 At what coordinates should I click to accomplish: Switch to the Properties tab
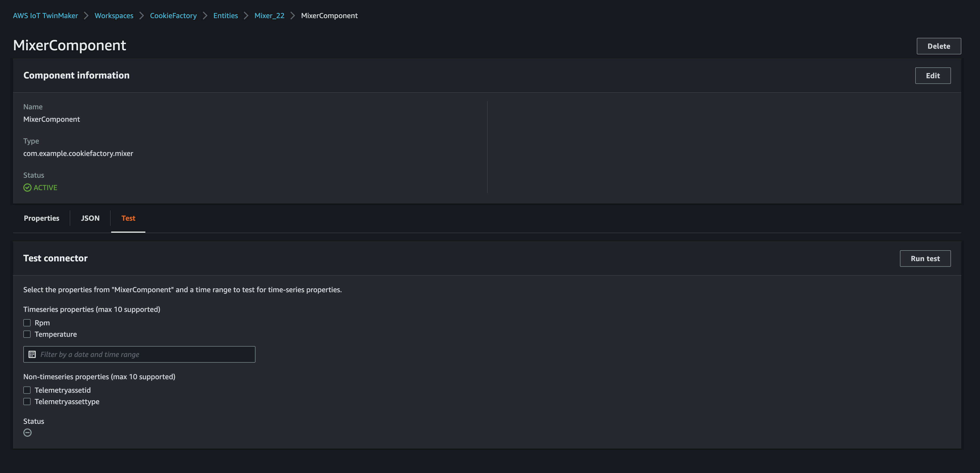[x=41, y=218]
